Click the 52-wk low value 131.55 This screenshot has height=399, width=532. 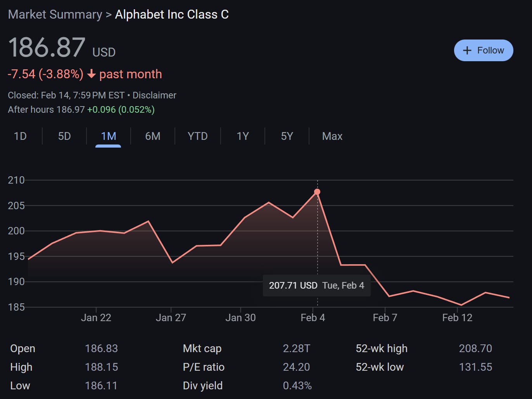tap(475, 367)
